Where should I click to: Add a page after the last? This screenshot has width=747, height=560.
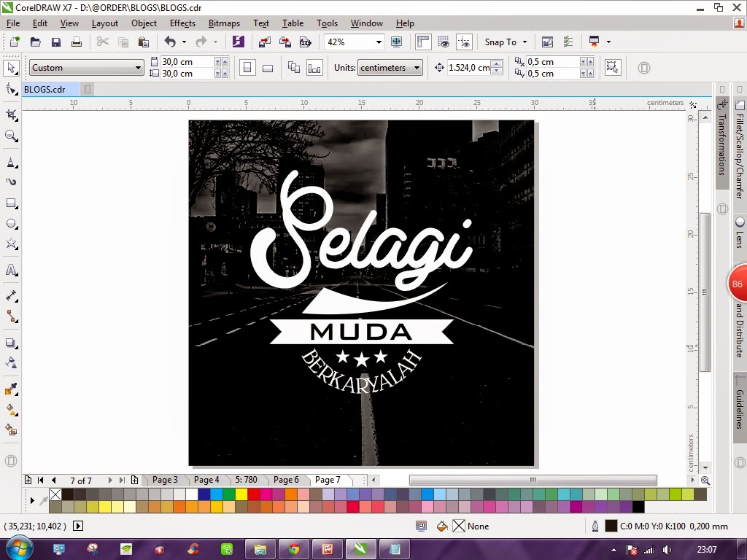[134, 480]
